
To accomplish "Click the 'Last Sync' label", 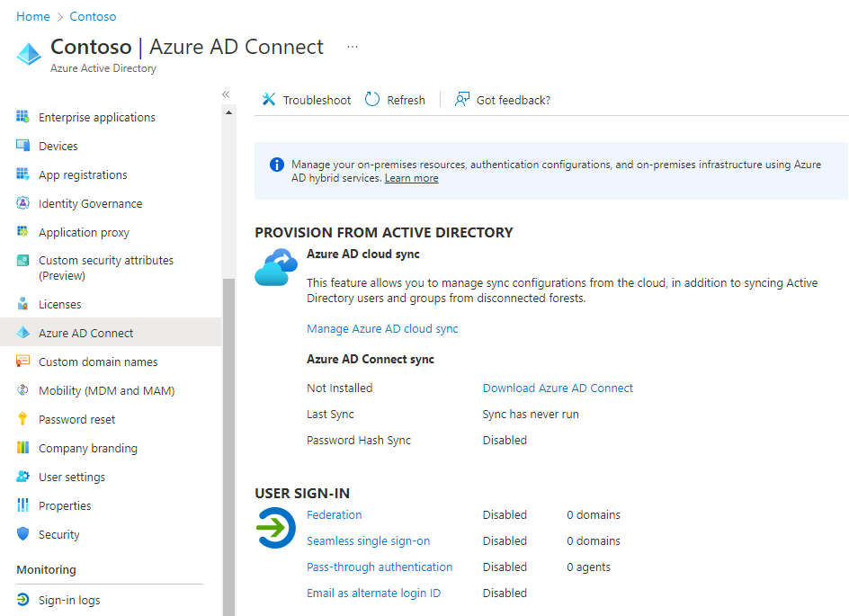I will [x=330, y=414].
